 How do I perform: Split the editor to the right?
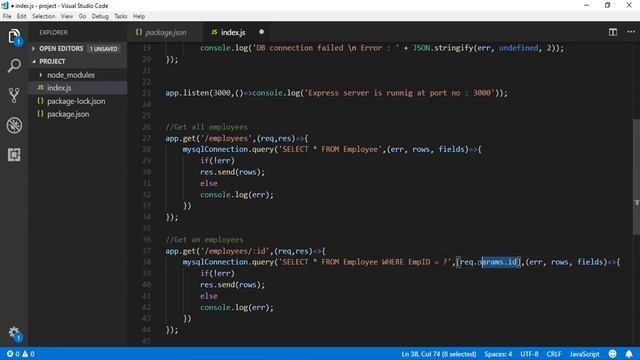click(x=613, y=32)
